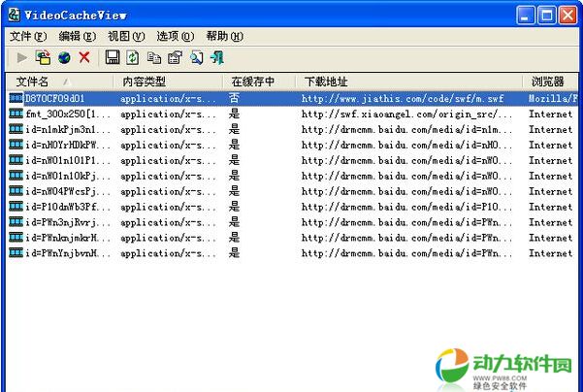Screen dimensions: 583x392
Task: Click the floppy disk Save icon
Action: 113,58
